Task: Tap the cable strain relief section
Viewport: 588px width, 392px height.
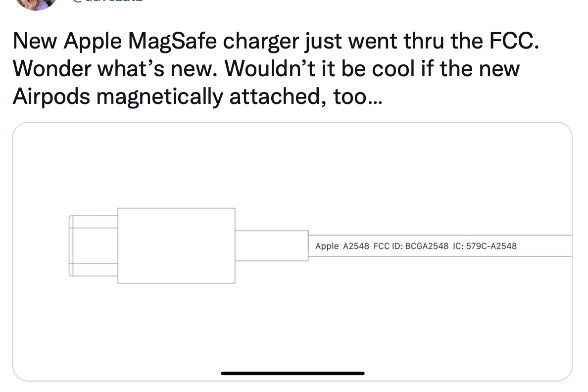Action: pos(272,245)
